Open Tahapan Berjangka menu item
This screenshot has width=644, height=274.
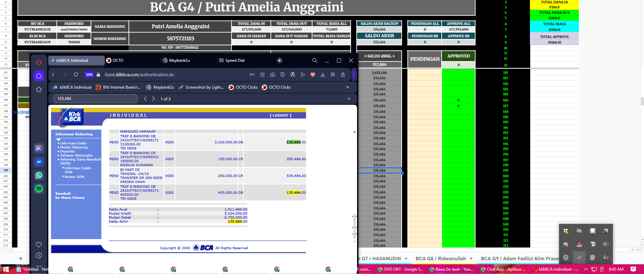pyautogui.click(x=76, y=155)
